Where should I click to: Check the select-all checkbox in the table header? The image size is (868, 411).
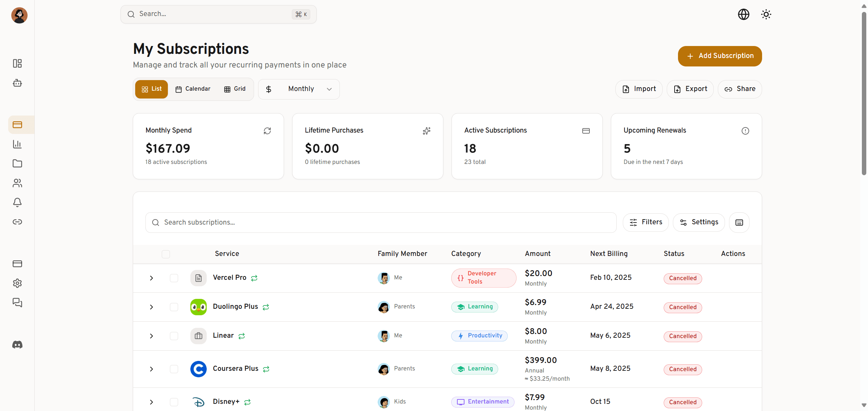[x=166, y=254]
